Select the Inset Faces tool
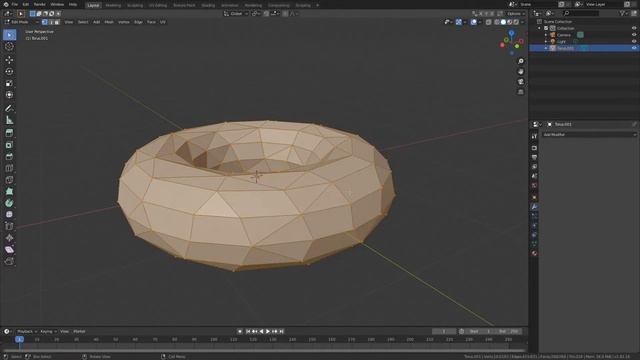This screenshot has width=640, height=360. point(9,145)
